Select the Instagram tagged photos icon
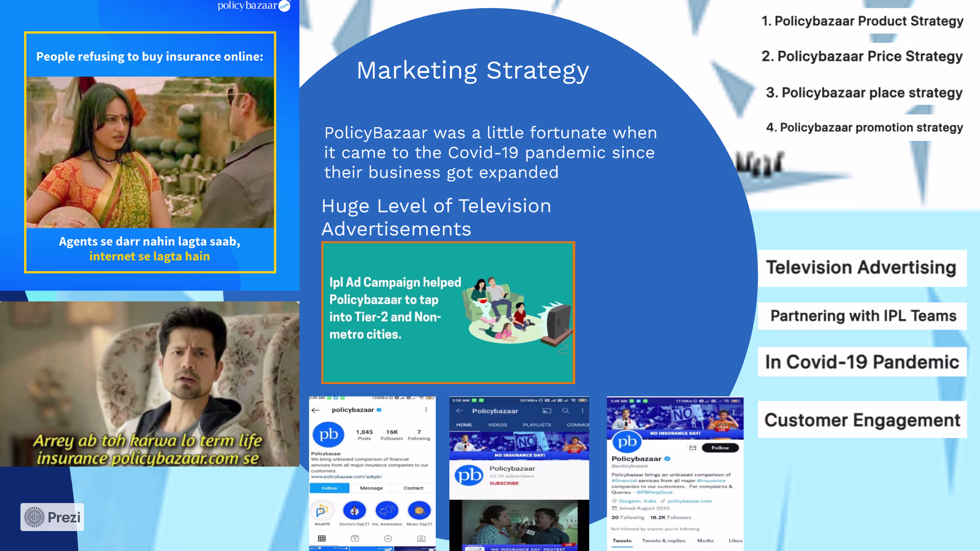The height and width of the screenshot is (551, 980). (x=421, y=538)
